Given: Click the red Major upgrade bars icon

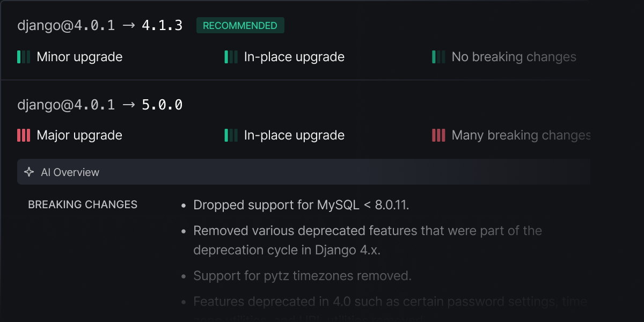Looking at the screenshot, I should pyautogui.click(x=23, y=135).
